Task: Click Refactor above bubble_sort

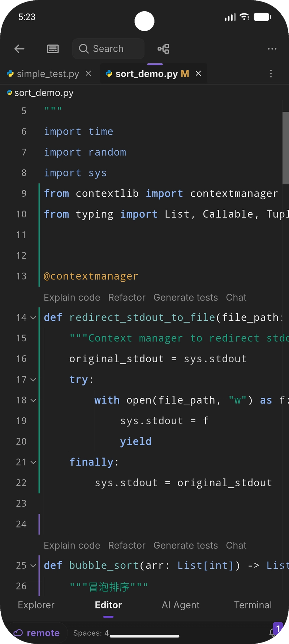Action: (127, 545)
